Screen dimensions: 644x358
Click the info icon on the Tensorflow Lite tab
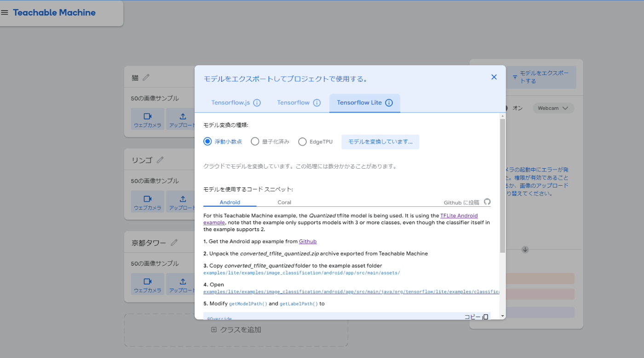389,102
